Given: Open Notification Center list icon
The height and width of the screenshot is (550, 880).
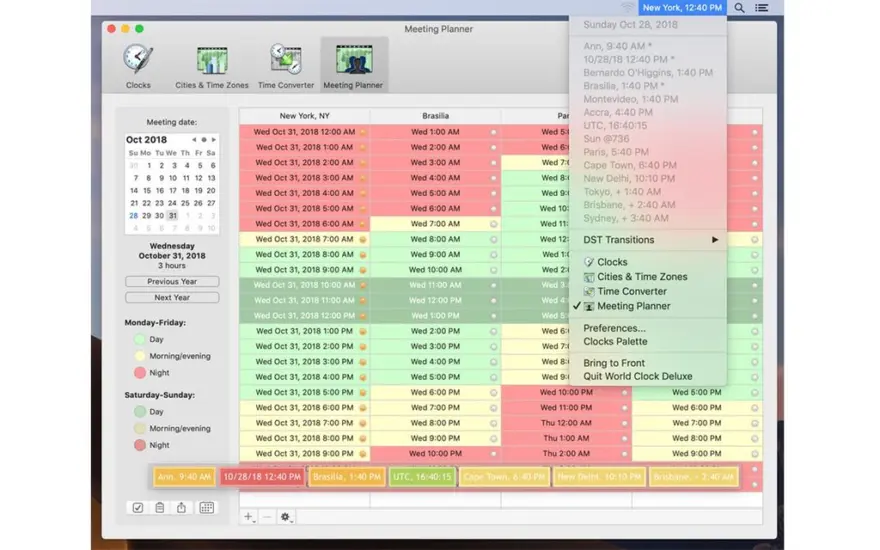Looking at the screenshot, I should [x=762, y=8].
